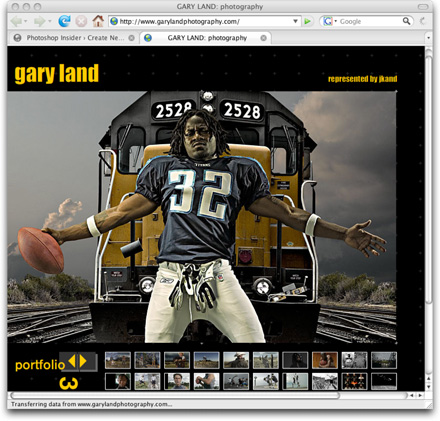Reload the page with the blue refresh icon
The image size is (440, 421).
[x=64, y=21]
